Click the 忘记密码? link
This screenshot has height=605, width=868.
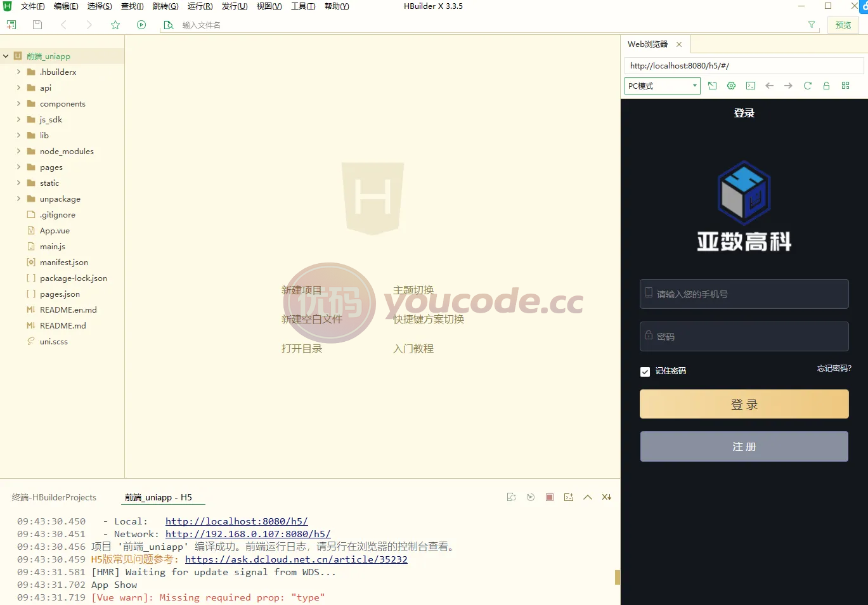(834, 368)
